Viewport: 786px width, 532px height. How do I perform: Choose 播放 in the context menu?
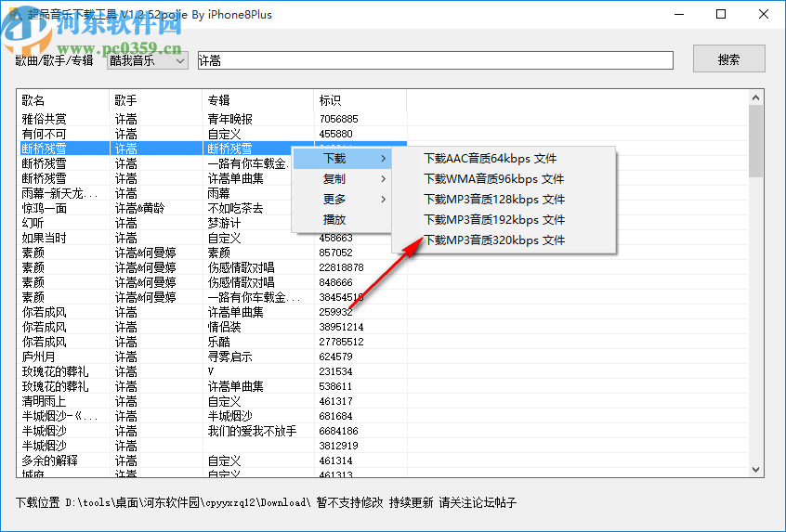(342, 219)
